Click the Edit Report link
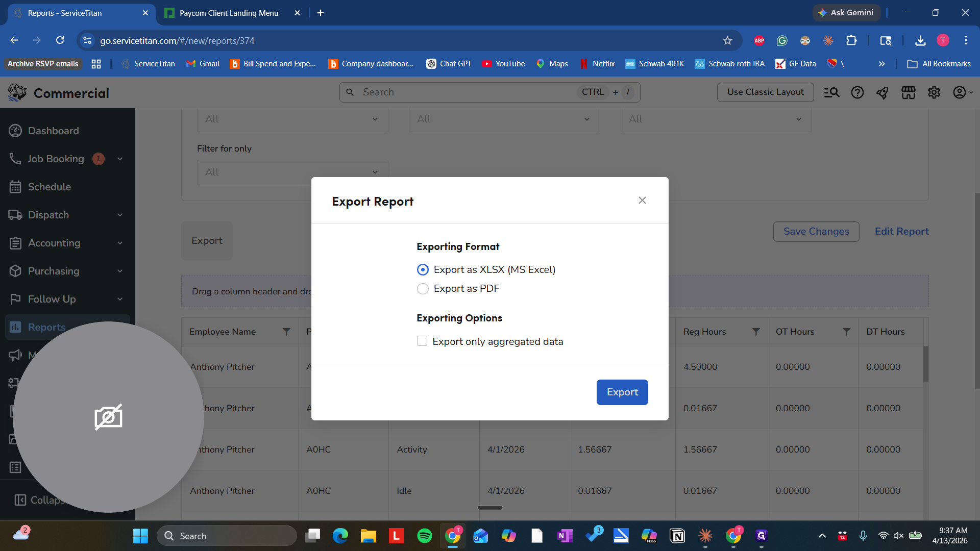The height and width of the screenshot is (551, 980). point(901,231)
